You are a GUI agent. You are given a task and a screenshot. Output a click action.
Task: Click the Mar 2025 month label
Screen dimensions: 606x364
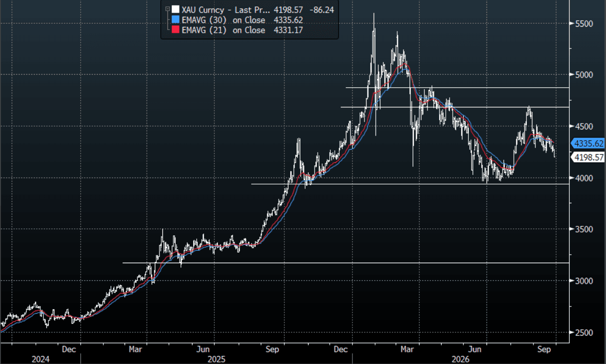pos(135,349)
